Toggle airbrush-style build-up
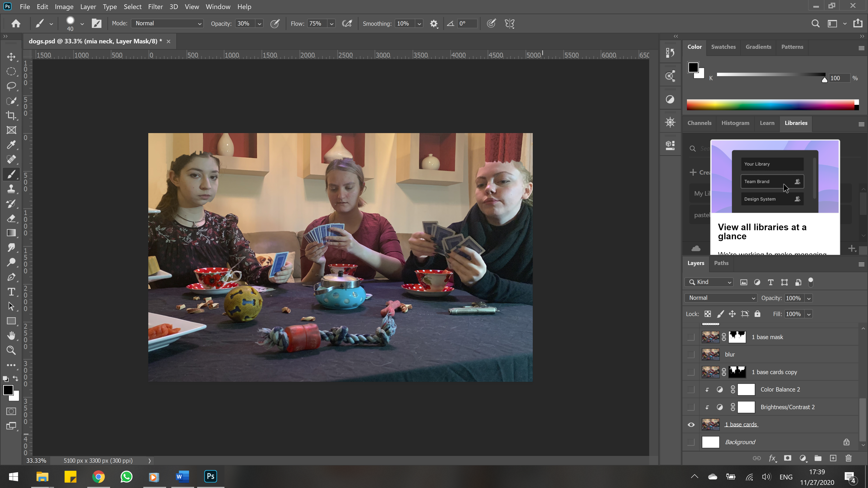 coord(347,23)
